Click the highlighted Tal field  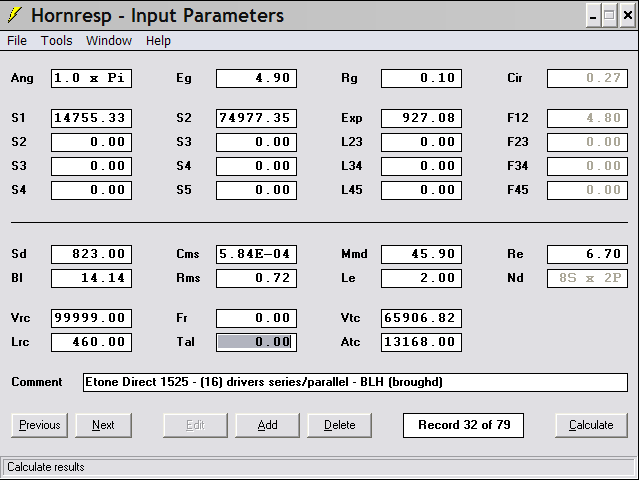click(x=256, y=342)
